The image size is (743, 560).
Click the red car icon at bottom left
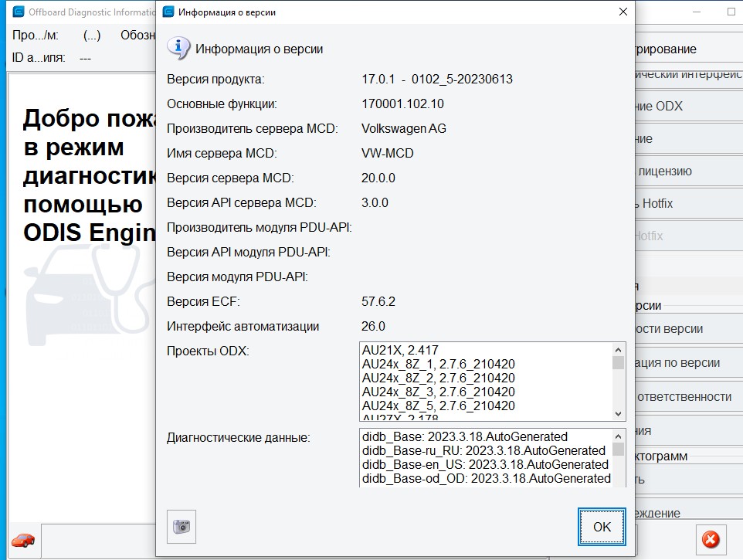pyautogui.click(x=23, y=539)
